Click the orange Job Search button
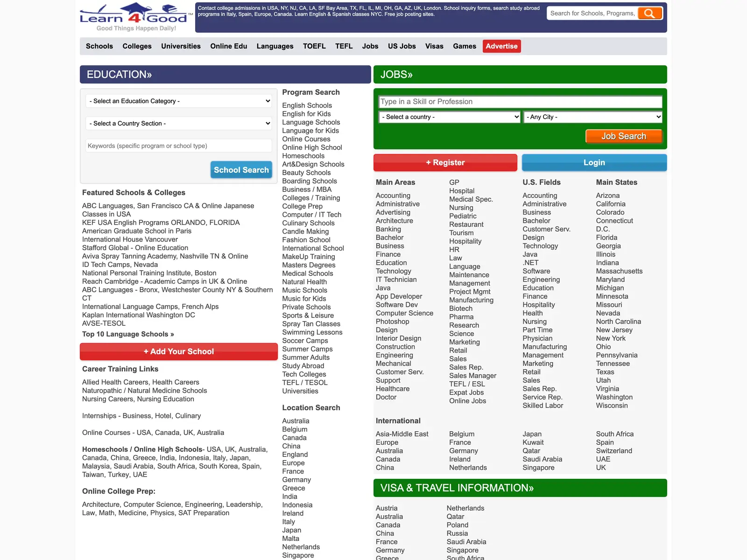 click(x=624, y=136)
